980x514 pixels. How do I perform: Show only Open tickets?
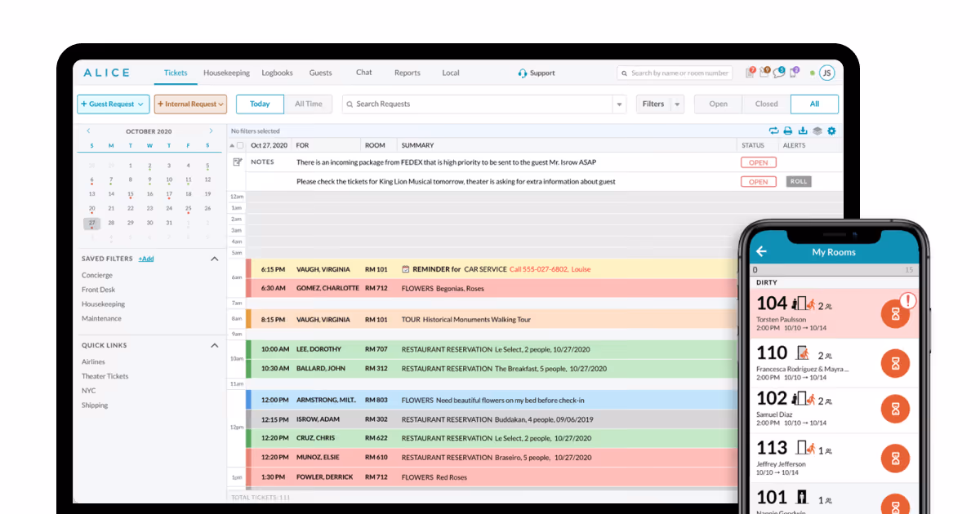pyautogui.click(x=719, y=104)
